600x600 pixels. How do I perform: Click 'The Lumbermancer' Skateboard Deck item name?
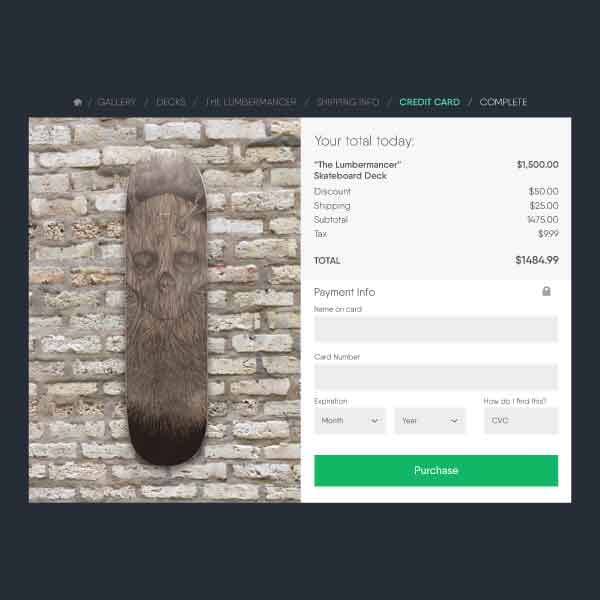(357, 170)
